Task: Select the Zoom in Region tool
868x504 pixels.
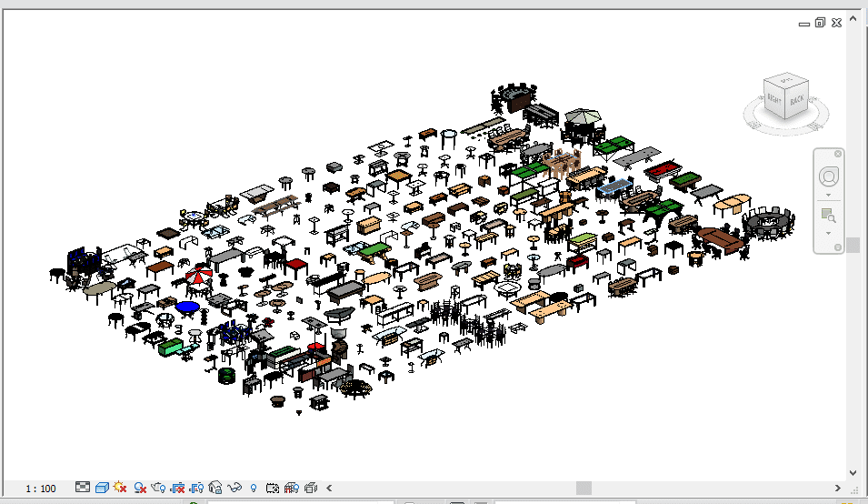Action: click(828, 216)
